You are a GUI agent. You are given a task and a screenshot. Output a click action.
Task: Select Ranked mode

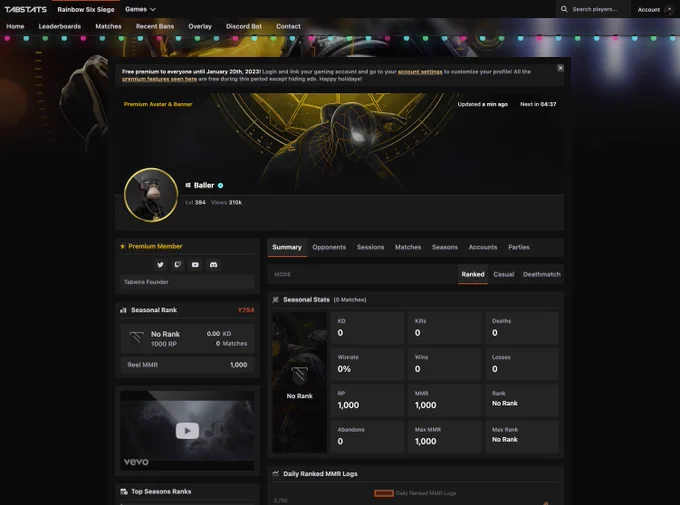tap(473, 274)
